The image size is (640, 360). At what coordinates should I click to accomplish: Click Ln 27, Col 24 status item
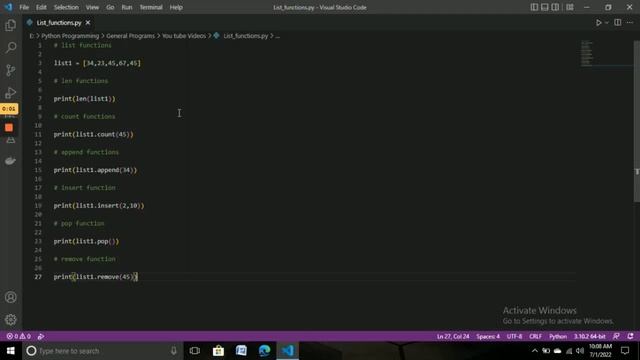[453, 336]
